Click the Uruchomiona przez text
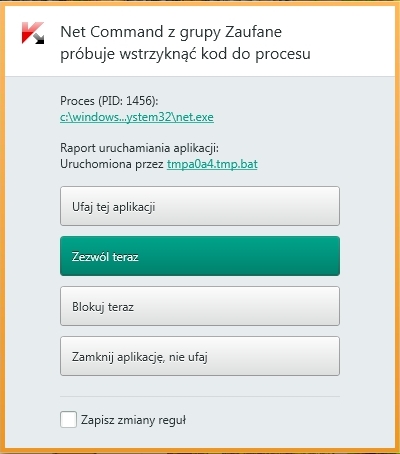400x454 pixels. tap(112, 164)
